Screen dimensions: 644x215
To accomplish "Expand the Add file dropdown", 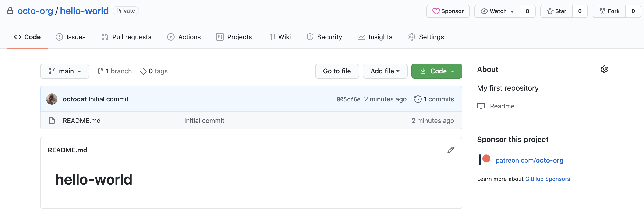I will click(385, 71).
